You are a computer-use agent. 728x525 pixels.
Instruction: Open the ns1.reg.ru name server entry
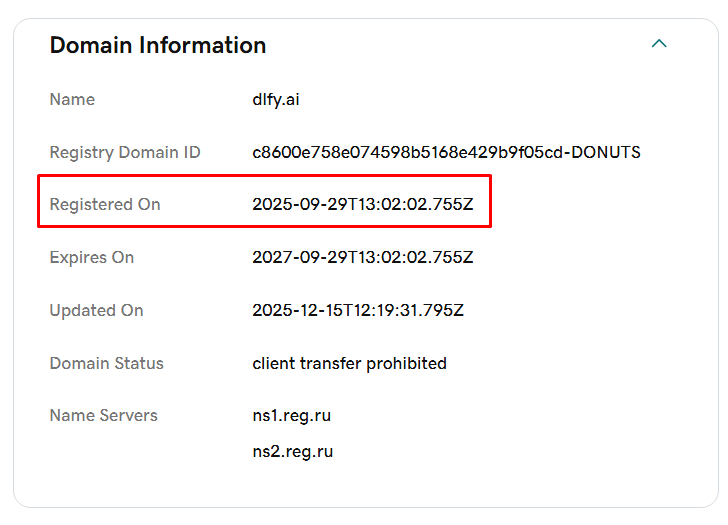[x=292, y=415]
